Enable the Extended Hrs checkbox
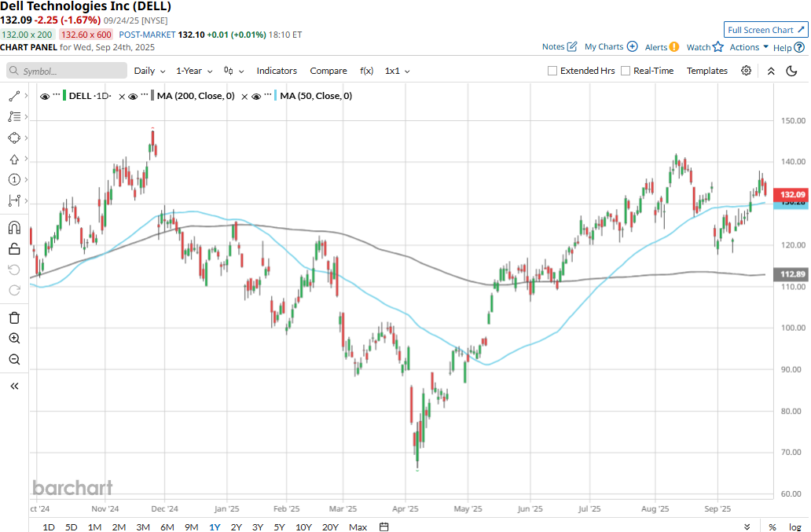The image size is (811, 532). point(552,71)
